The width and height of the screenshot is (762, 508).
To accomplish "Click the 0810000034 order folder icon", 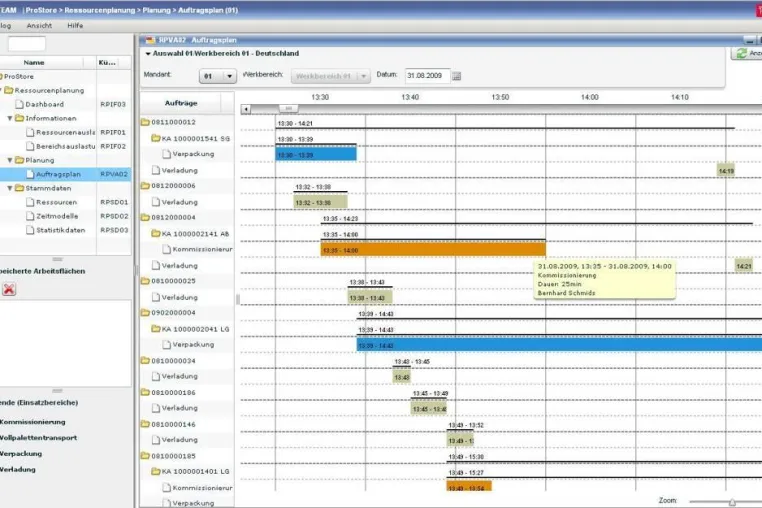I will [145, 360].
